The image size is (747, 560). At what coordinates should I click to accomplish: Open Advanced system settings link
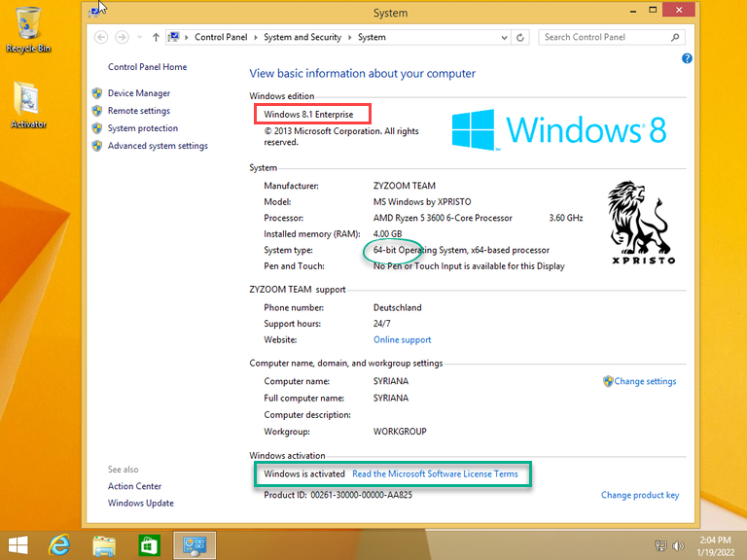(x=158, y=146)
